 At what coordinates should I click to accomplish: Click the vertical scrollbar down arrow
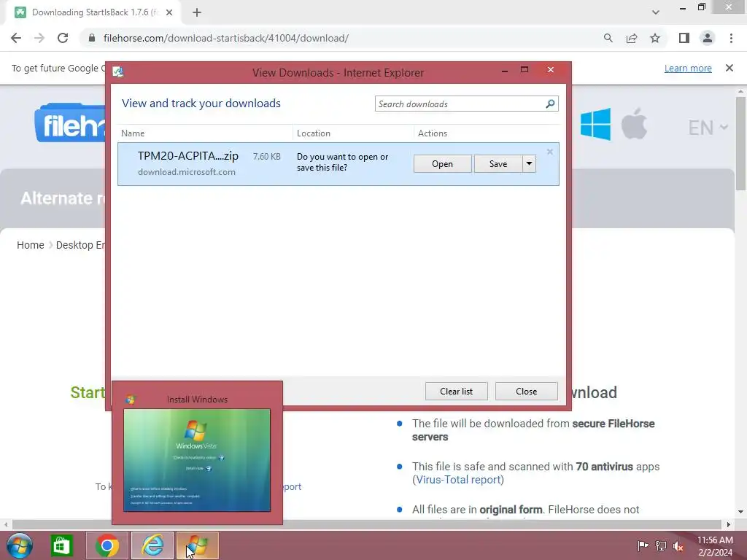(740, 512)
